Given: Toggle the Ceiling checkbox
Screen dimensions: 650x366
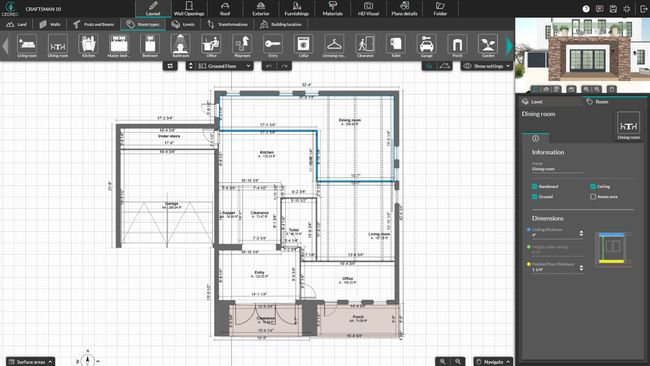Looking at the screenshot, I should coord(593,187).
